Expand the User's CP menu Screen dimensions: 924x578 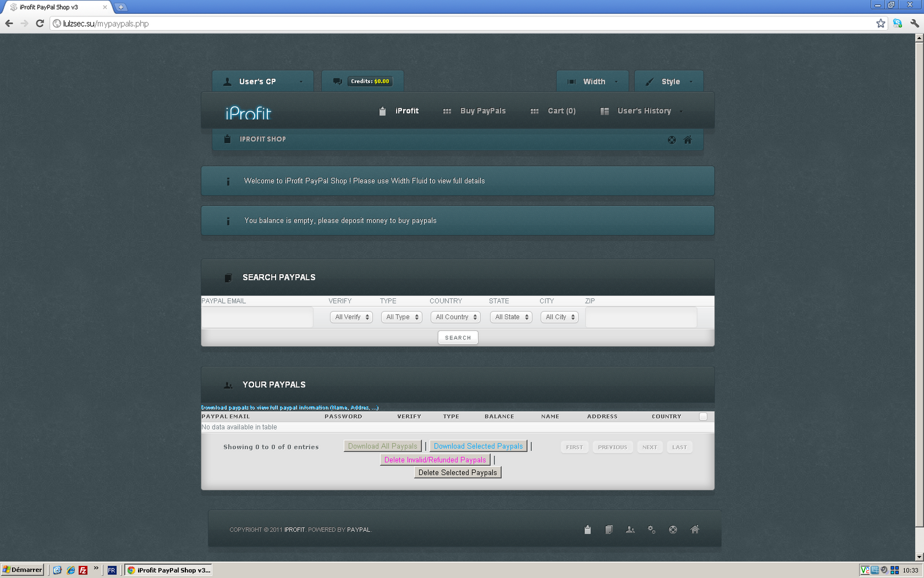[x=263, y=81]
